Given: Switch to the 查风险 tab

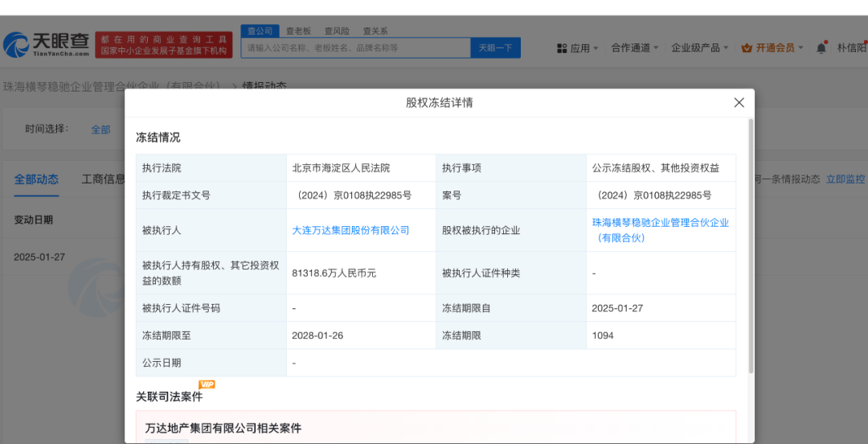Looking at the screenshot, I should tap(337, 31).
